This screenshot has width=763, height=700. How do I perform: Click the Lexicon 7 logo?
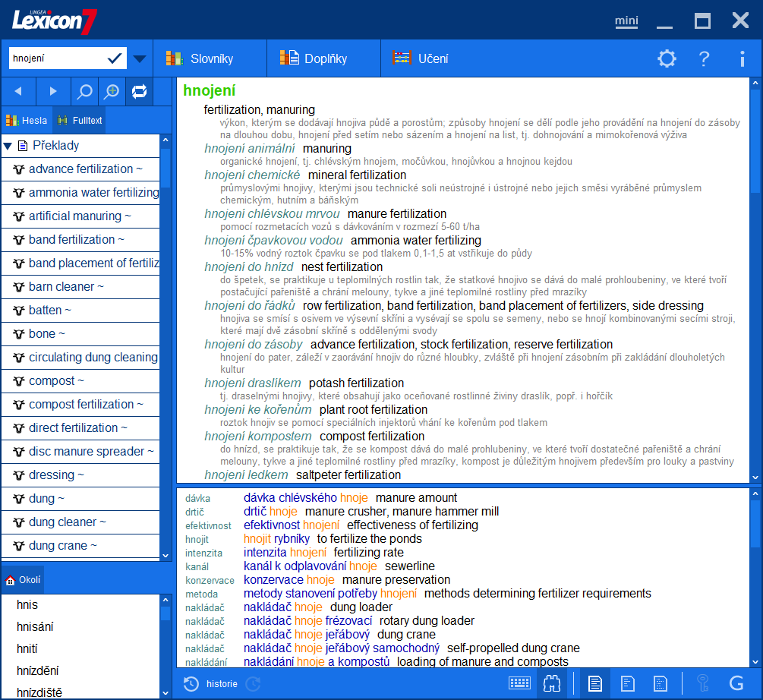tap(55, 21)
